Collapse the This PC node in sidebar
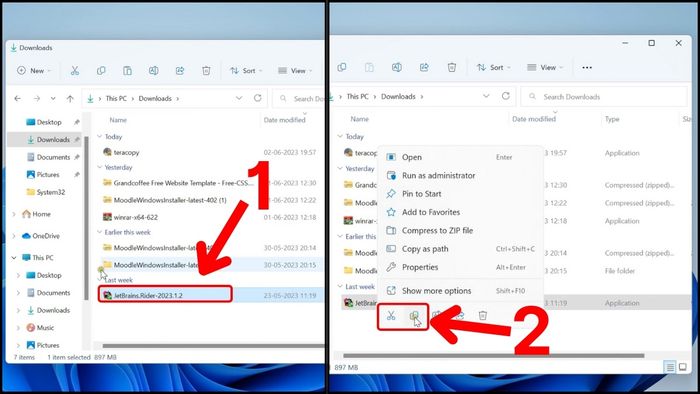Image resolution: width=700 pixels, height=394 pixels. (14, 258)
